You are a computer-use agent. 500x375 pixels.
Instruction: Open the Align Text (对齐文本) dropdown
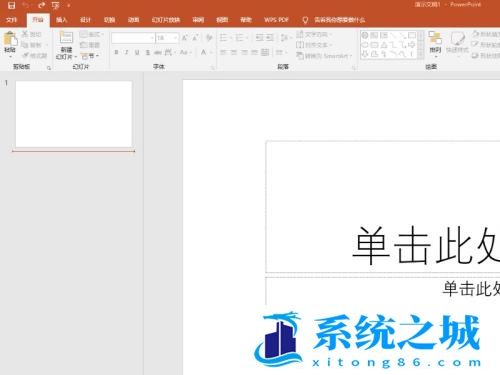click(314, 45)
